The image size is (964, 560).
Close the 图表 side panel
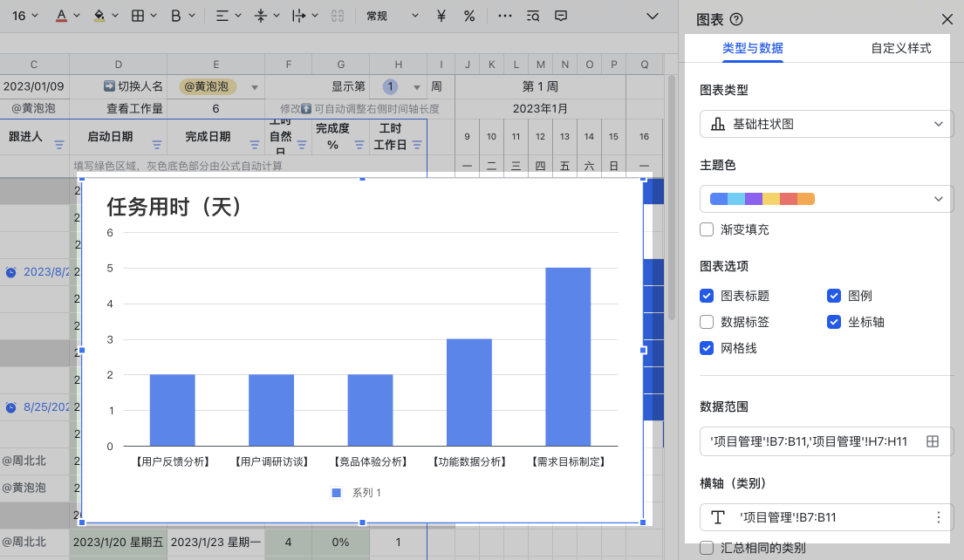pos(947,20)
